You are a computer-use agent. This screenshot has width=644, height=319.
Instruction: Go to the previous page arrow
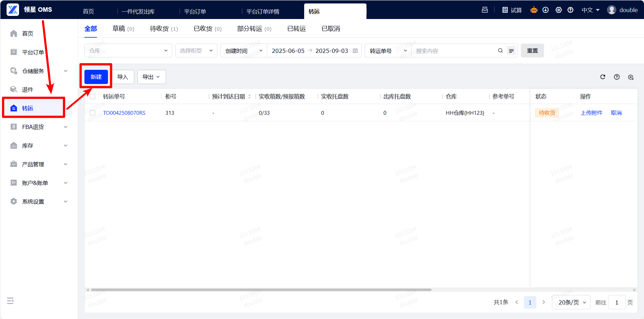point(517,302)
